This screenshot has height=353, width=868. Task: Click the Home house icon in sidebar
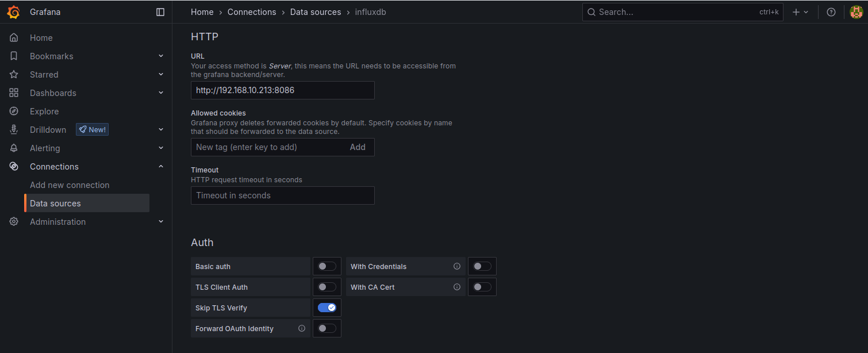14,38
